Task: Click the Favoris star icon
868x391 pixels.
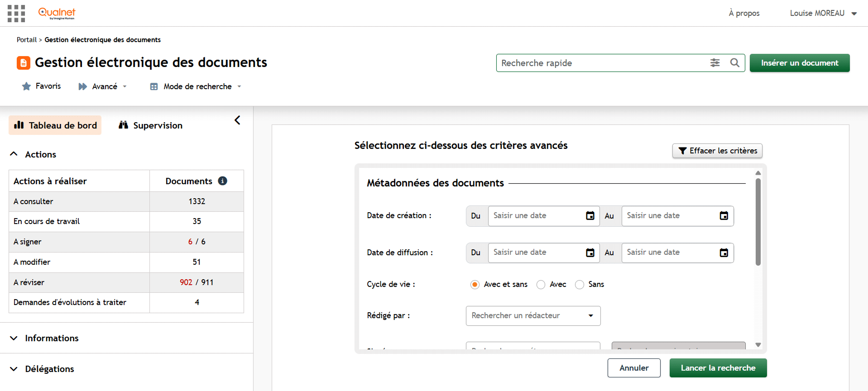Action: [27, 86]
